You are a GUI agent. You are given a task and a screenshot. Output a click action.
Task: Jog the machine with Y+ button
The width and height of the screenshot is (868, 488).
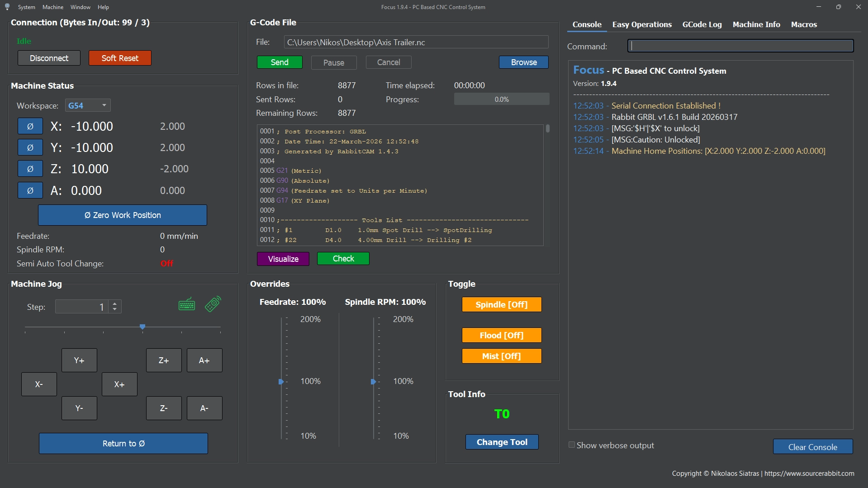(79, 360)
